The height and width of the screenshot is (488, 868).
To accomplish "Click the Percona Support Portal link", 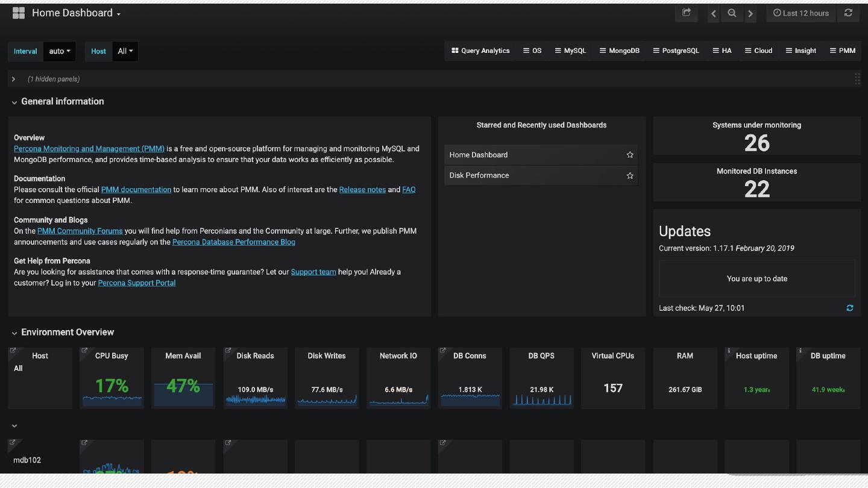I will (137, 283).
